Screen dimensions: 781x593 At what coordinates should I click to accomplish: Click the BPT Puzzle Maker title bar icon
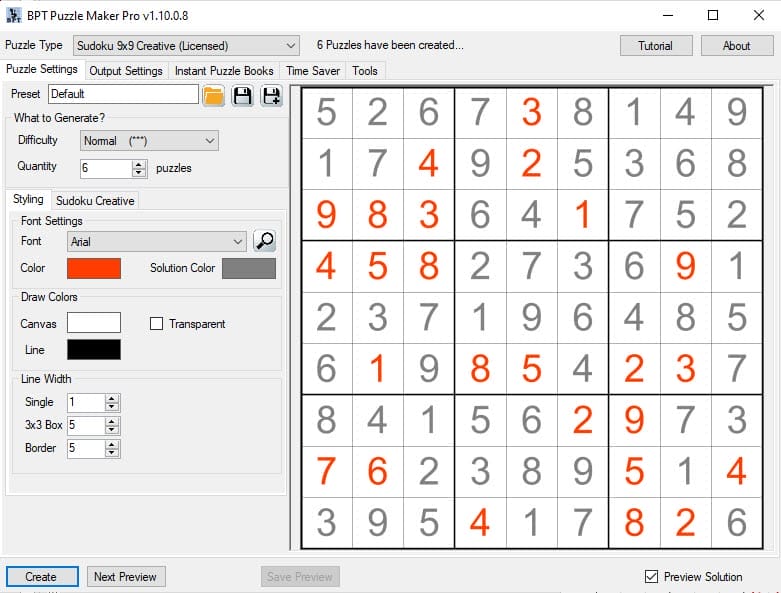[13, 16]
